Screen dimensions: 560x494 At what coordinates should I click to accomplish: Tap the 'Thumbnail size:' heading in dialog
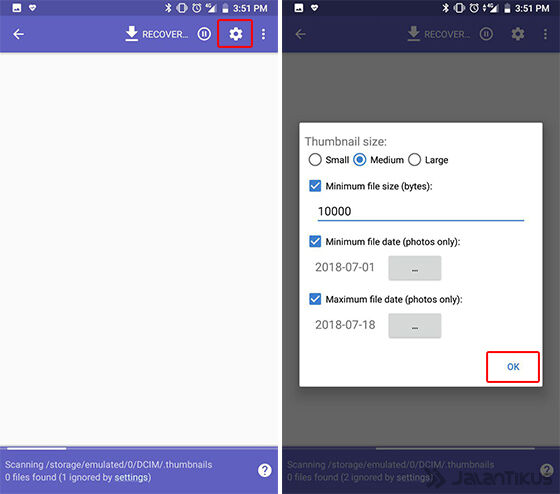[x=345, y=141]
